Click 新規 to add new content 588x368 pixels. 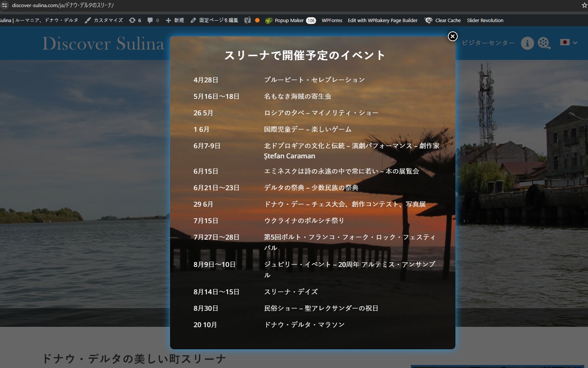(175, 21)
